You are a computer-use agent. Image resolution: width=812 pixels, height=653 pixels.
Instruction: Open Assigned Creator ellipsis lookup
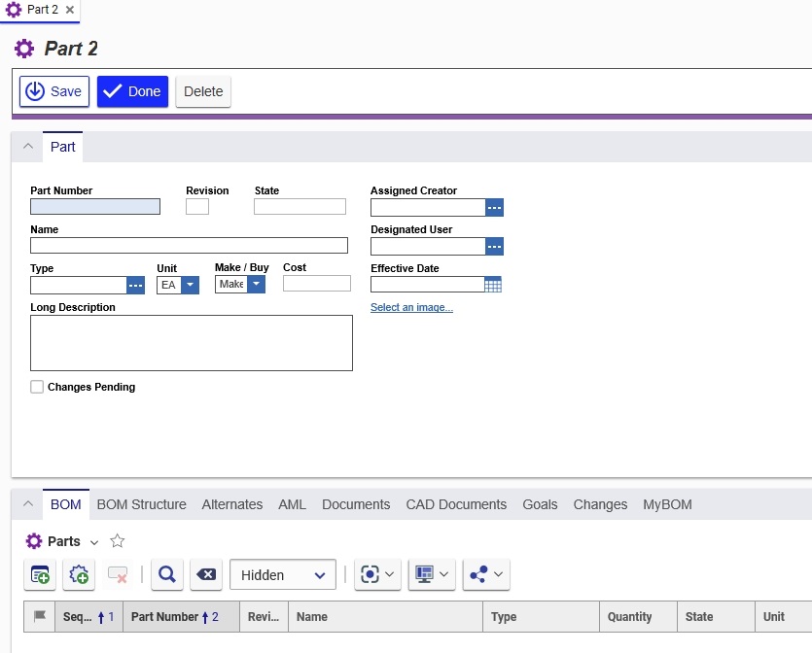495,208
